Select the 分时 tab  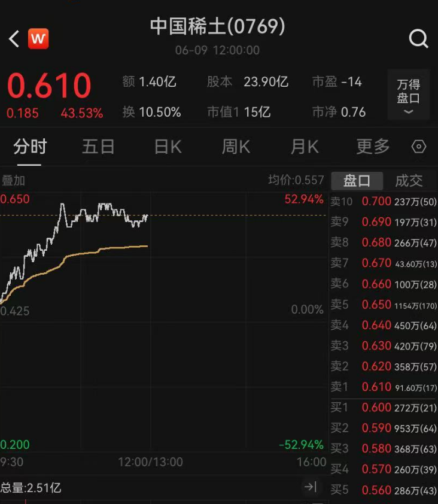[30, 147]
